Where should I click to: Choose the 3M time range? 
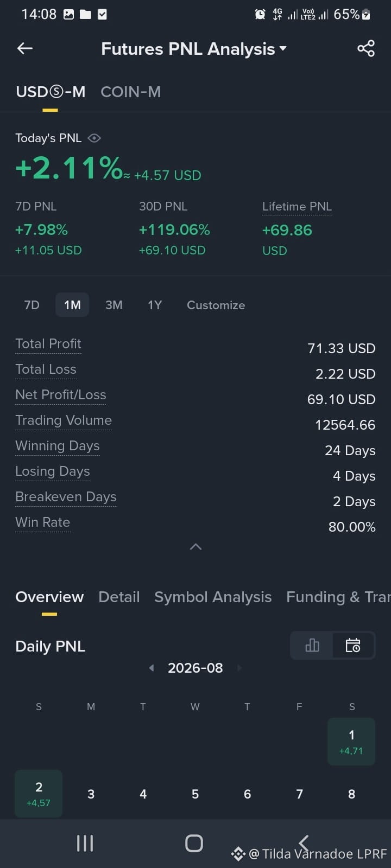pyautogui.click(x=113, y=305)
